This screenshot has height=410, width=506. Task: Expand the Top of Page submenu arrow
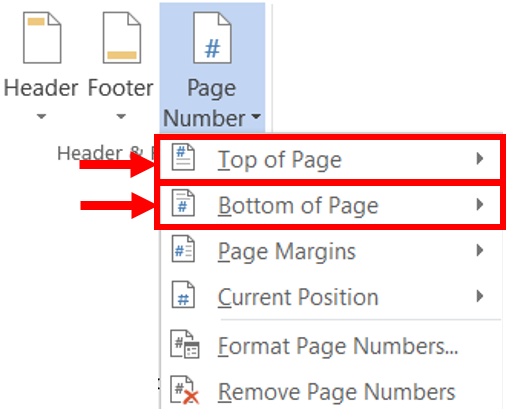click(480, 158)
